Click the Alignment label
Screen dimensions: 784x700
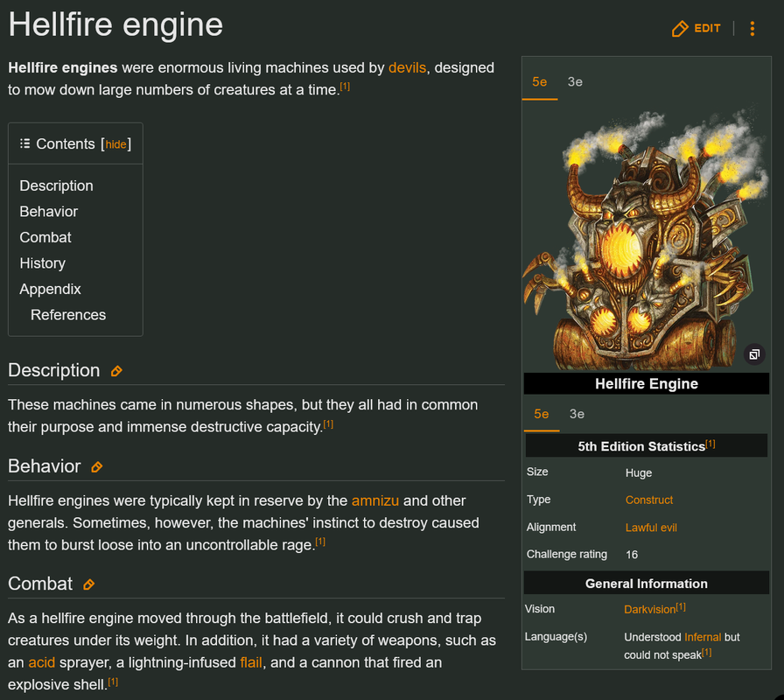pyautogui.click(x=551, y=527)
